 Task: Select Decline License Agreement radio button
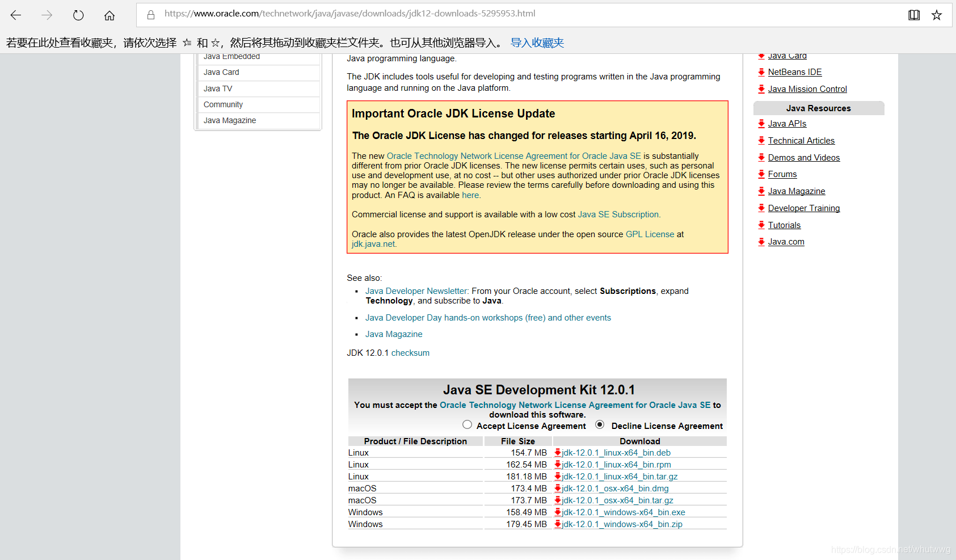[x=600, y=424]
